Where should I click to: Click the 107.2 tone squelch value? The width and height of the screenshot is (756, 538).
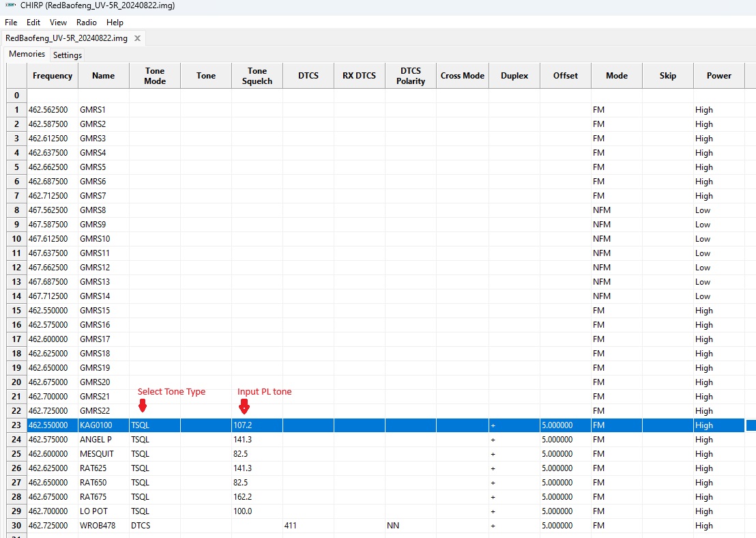click(x=257, y=425)
